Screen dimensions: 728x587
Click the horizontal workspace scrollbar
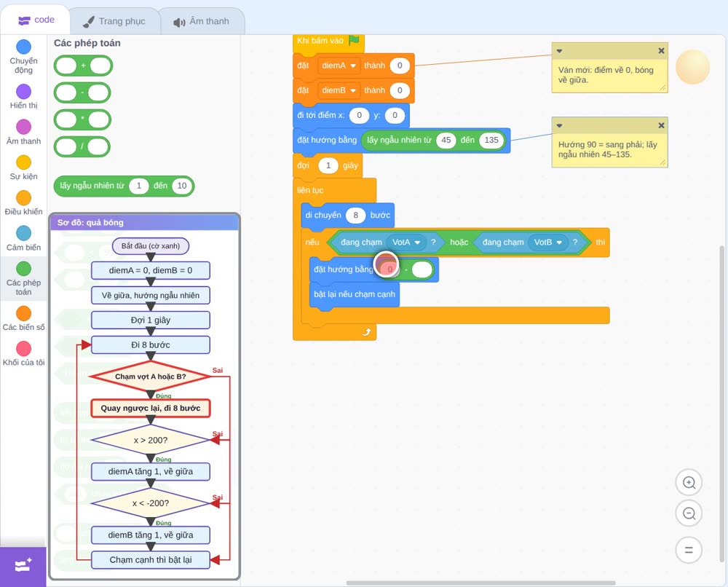click(x=481, y=583)
